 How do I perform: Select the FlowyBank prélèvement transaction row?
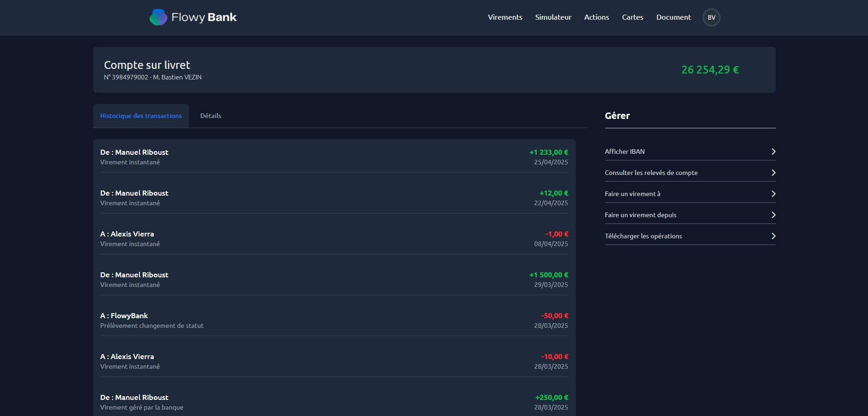coord(334,320)
